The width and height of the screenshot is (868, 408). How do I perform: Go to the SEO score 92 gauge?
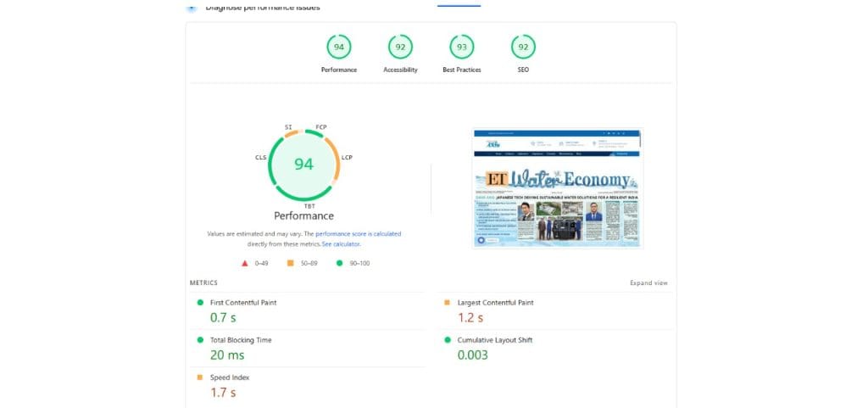click(x=523, y=48)
